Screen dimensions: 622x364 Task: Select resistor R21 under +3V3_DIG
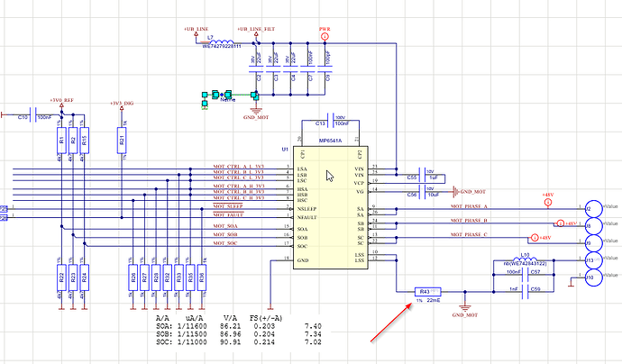pyautogui.click(x=122, y=141)
